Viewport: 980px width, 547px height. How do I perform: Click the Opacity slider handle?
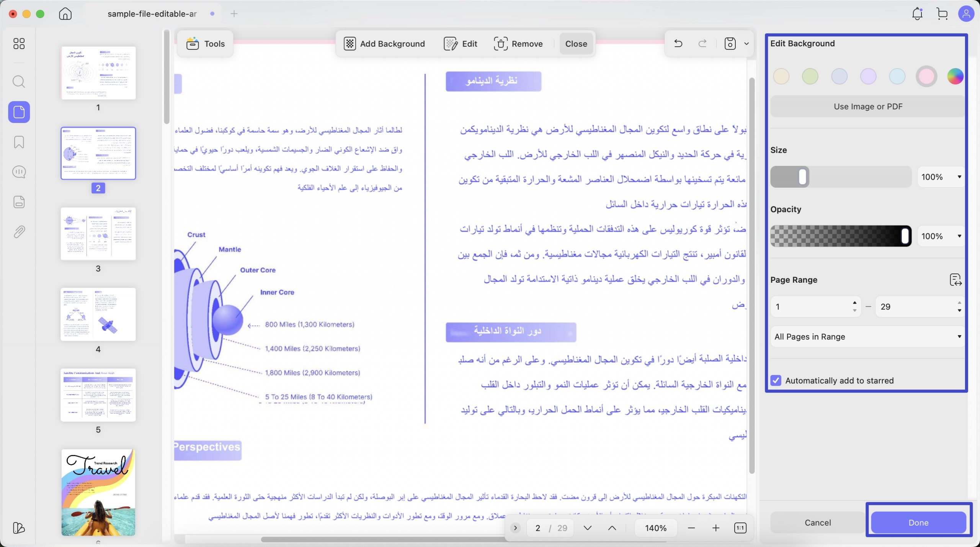[x=905, y=236]
